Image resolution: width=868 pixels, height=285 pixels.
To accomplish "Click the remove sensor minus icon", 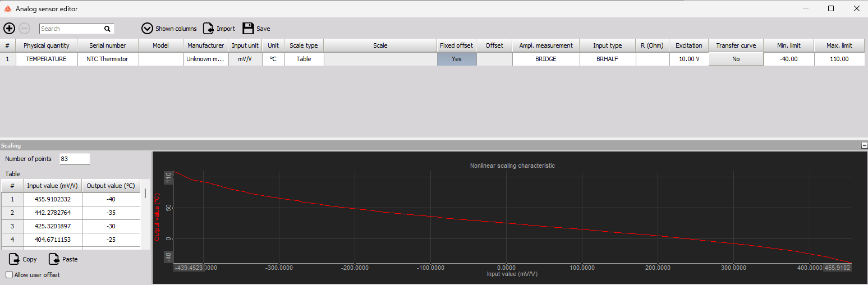I will pos(25,28).
